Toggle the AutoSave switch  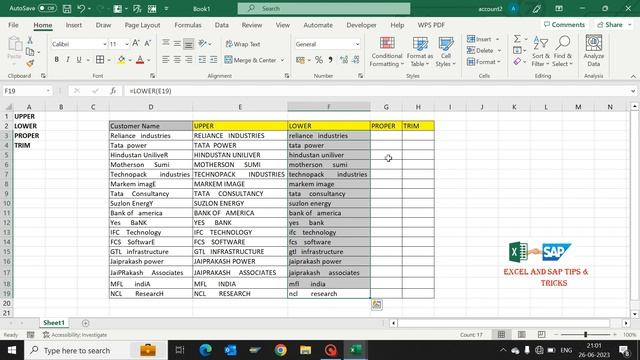click(47, 8)
